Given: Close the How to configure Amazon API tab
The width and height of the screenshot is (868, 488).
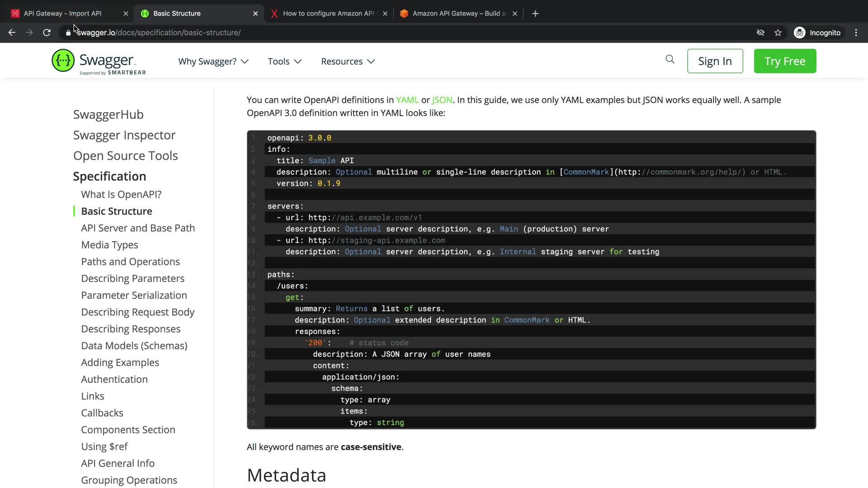Looking at the screenshot, I should (x=385, y=14).
